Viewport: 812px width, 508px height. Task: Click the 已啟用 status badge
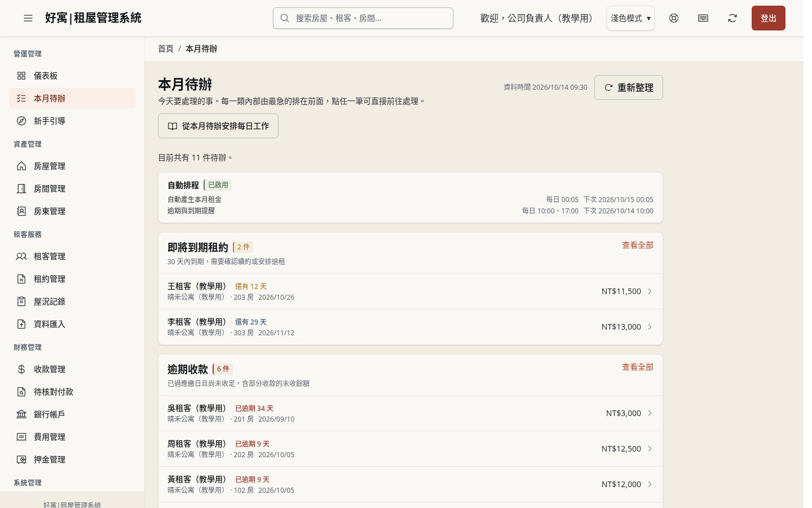point(218,185)
